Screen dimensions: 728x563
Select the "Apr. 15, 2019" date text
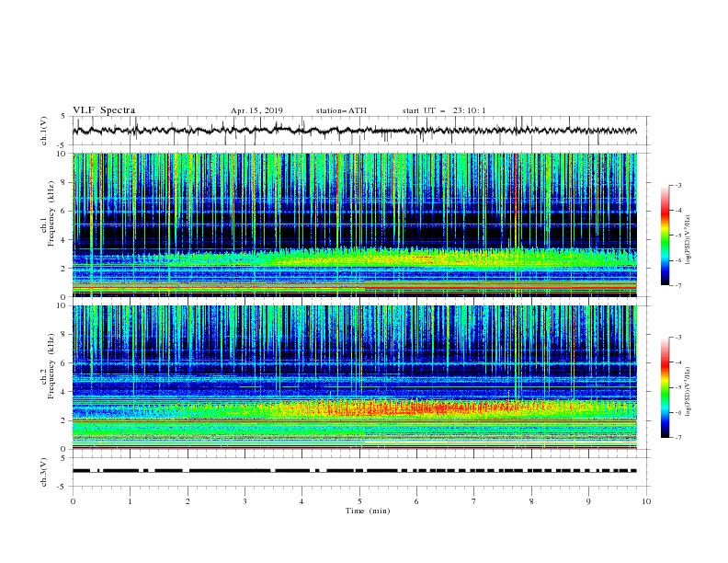pyautogui.click(x=256, y=110)
